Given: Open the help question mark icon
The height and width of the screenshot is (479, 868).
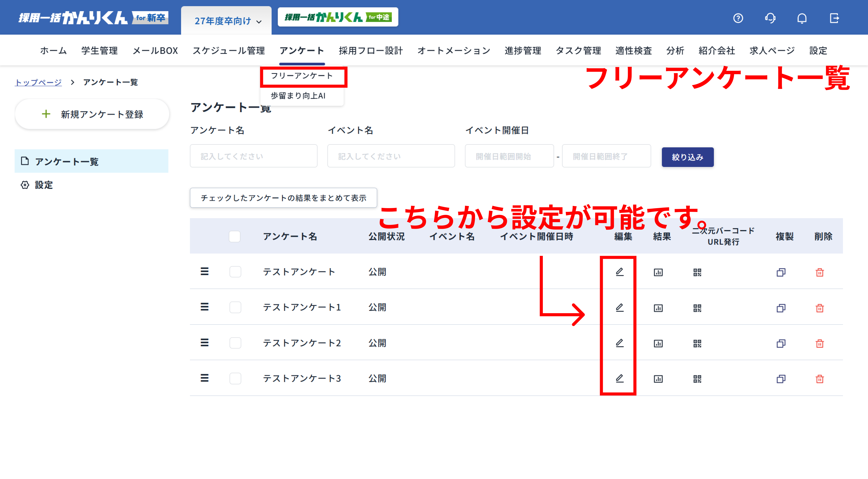Looking at the screenshot, I should (x=738, y=18).
